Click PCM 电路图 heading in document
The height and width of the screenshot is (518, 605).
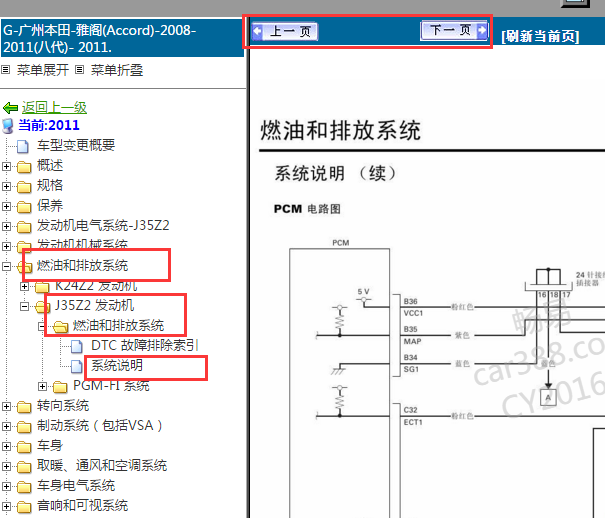pyautogui.click(x=307, y=209)
